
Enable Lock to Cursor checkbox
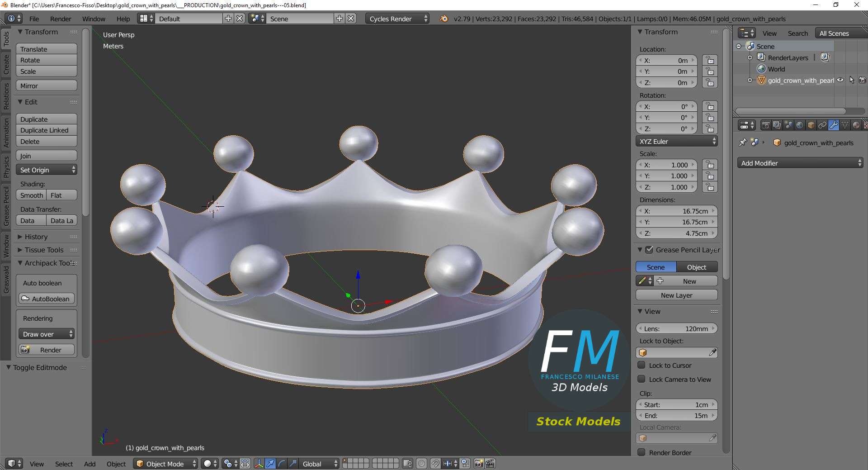coord(642,365)
